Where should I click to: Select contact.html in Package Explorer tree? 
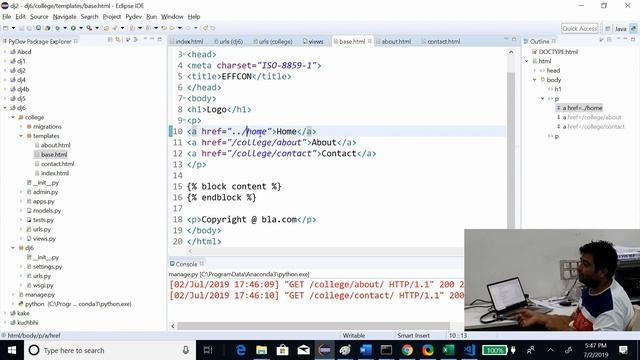click(x=57, y=164)
